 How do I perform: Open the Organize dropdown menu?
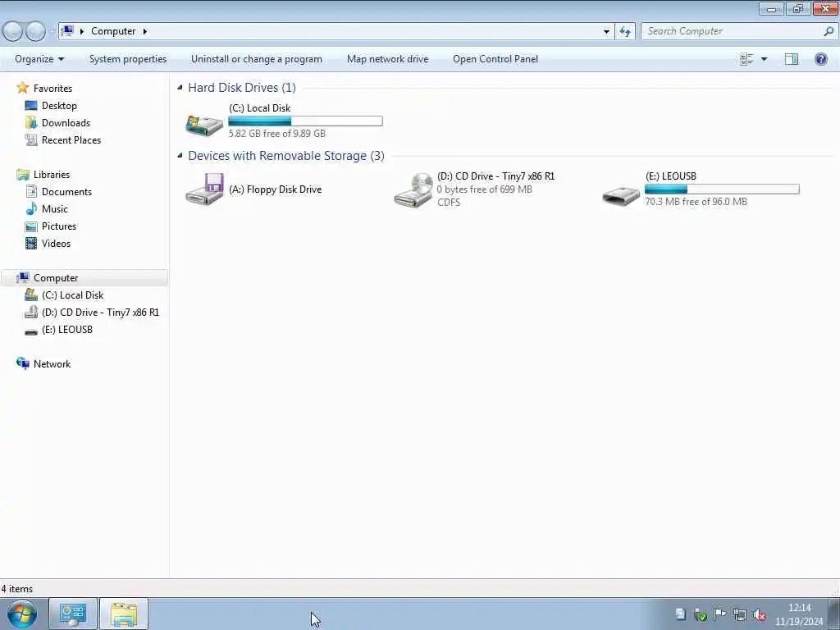pyautogui.click(x=39, y=59)
